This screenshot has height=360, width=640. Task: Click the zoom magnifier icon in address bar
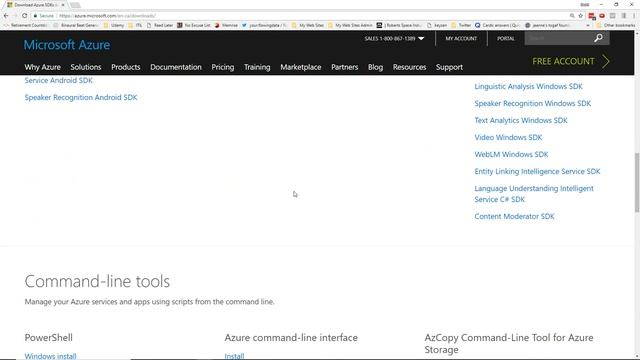pos(572,16)
